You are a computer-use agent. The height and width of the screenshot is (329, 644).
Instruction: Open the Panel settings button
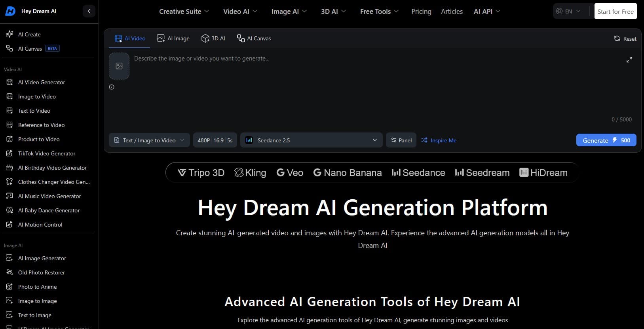pyautogui.click(x=401, y=140)
